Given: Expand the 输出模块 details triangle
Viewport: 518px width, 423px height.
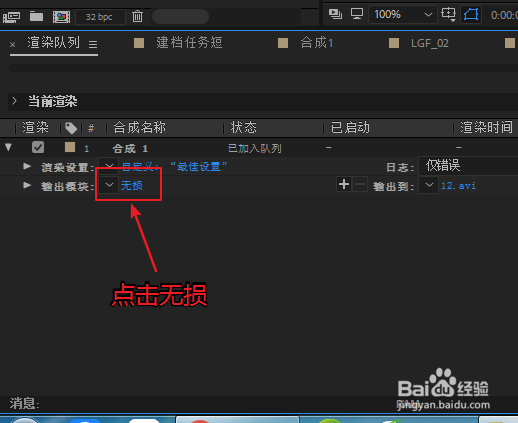Looking at the screenshot, I should [27, 185].
